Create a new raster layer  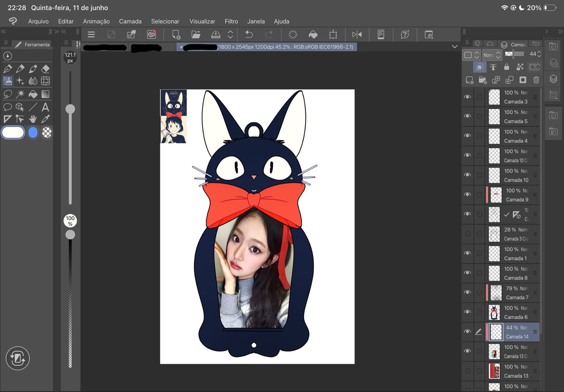tap(469, 80)
